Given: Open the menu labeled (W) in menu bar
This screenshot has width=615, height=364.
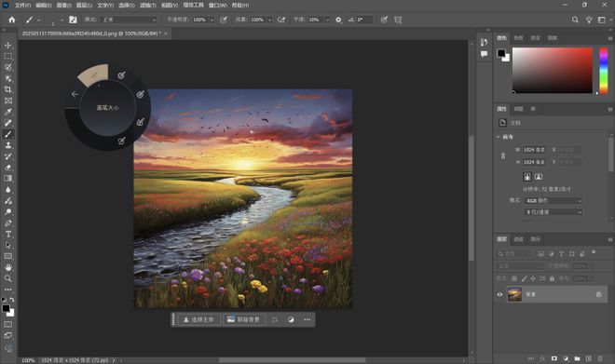Looking at the screenshot, I should 218,5.
